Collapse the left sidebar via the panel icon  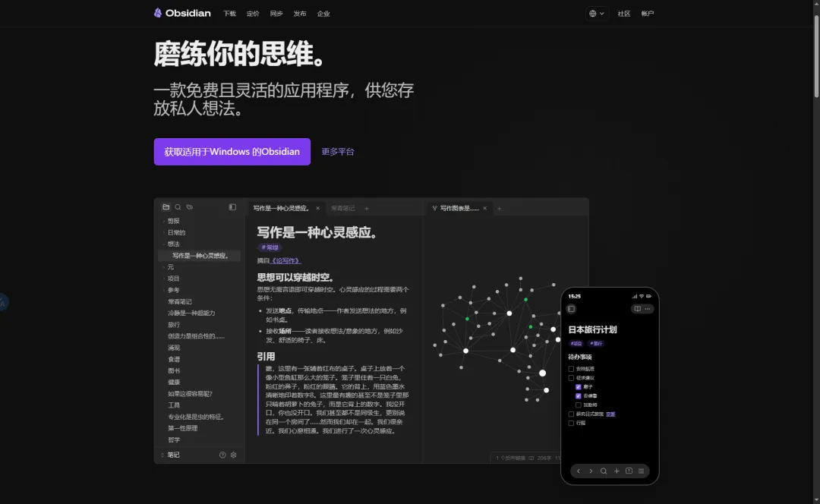(232, 207)
